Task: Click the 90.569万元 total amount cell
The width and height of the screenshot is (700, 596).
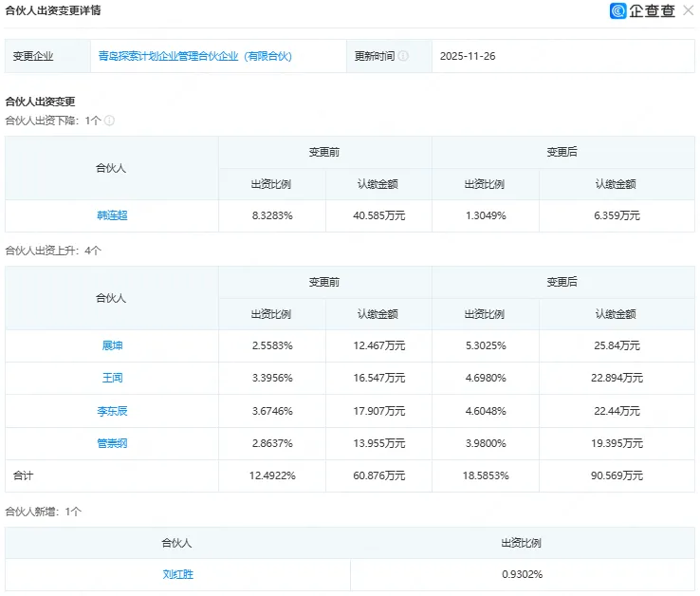Action: (617, 475)
